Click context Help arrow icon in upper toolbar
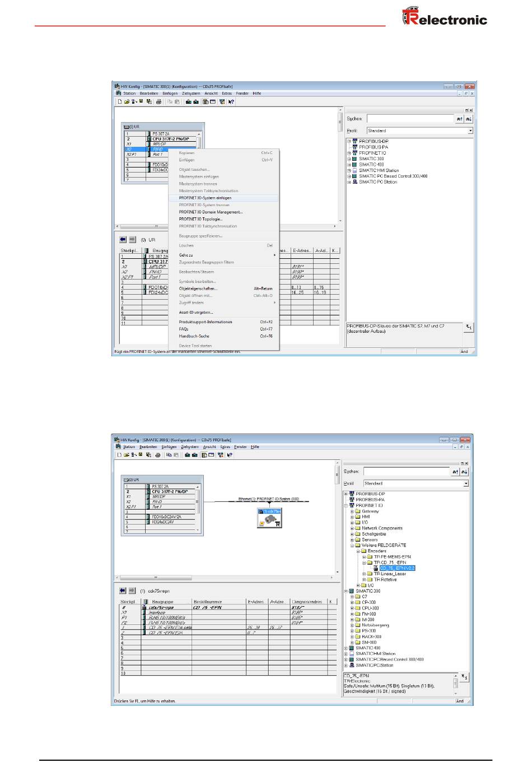Viewport: 532px width, 777px height. (231, 102)
